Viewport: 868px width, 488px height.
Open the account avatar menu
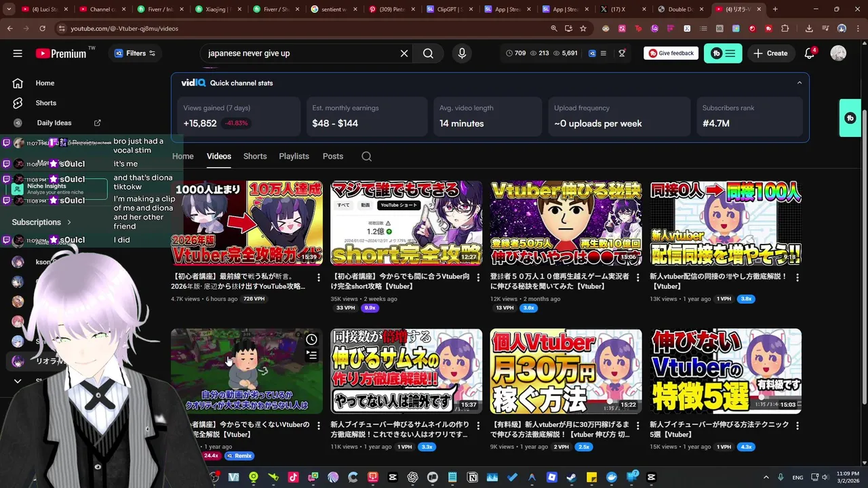pos(838,54)
